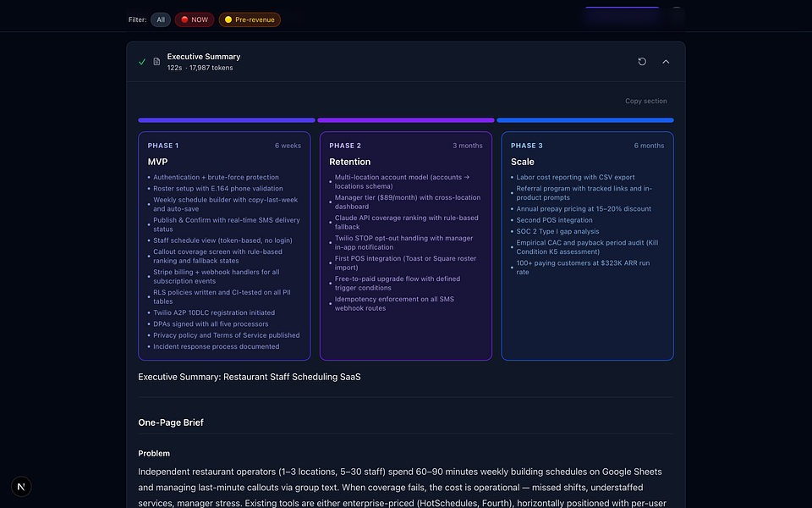Click Copy section link

(645, 101)
